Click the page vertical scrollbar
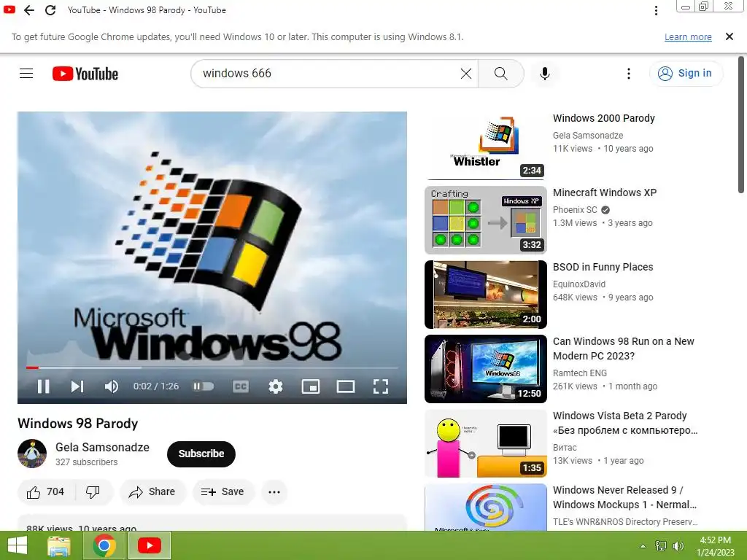747x560 pixels. 741,125
